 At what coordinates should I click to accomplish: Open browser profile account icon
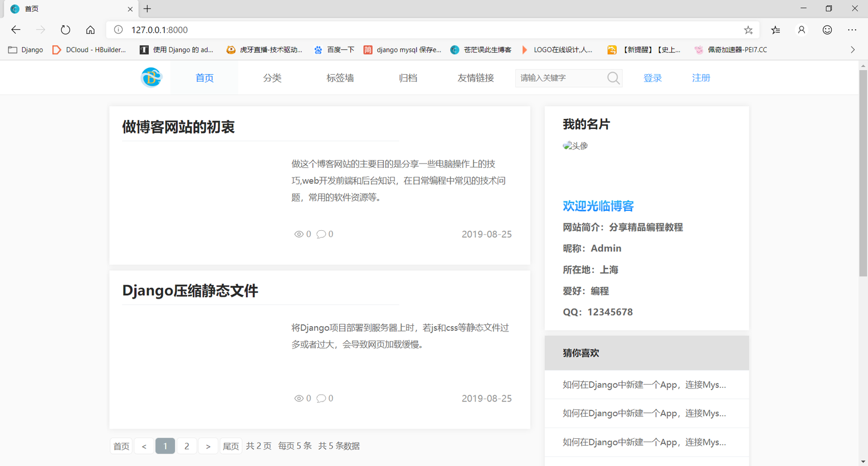point(801,30)
